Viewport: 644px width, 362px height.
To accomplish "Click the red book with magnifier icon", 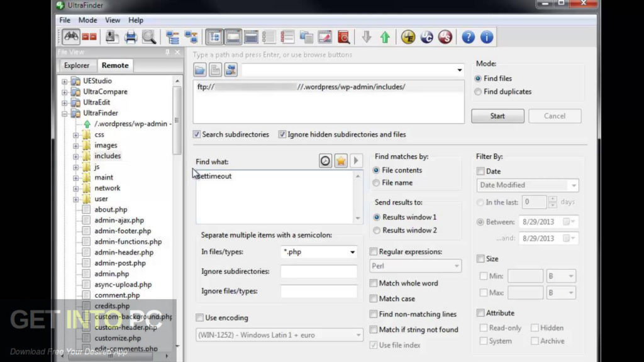I will [343, 37].
